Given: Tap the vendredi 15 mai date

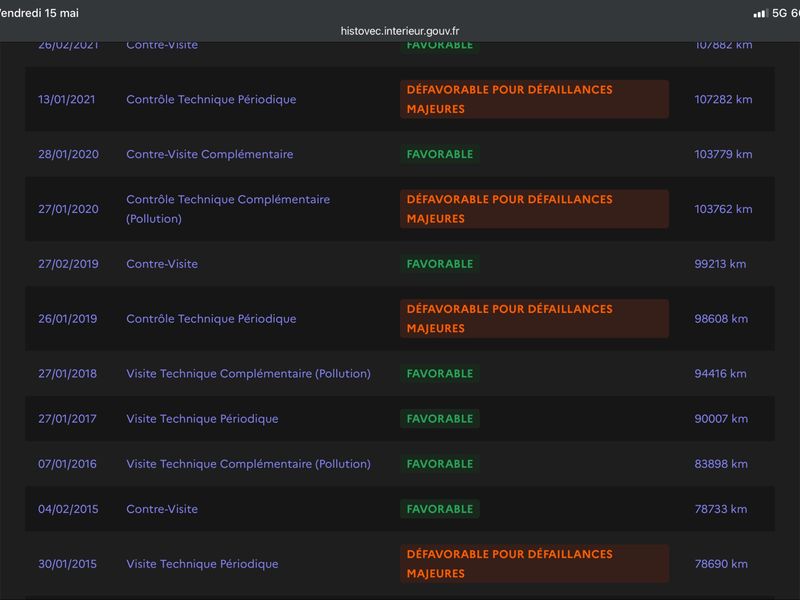Looking at the screenshot, I should click(x=39, y=13).
